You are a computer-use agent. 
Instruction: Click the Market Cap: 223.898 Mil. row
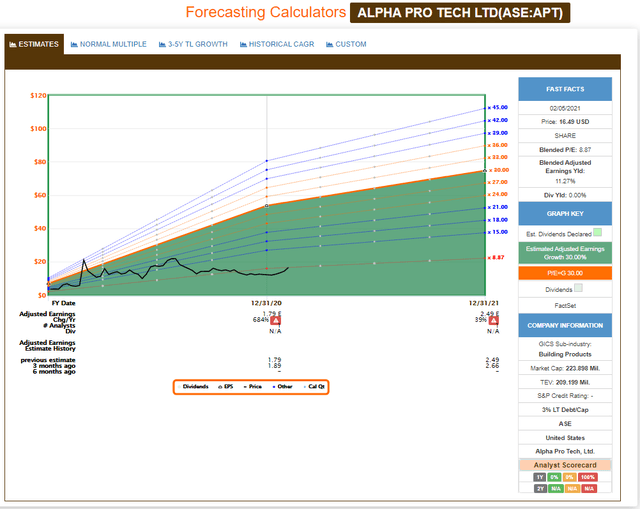point(565,368)
